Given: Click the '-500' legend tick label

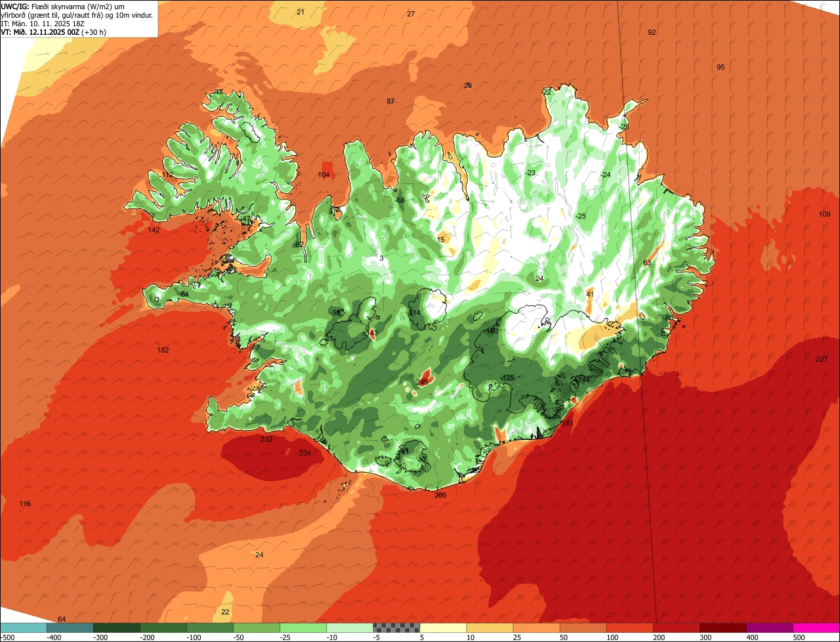Looking at the screenshot, I should (8, 637).
